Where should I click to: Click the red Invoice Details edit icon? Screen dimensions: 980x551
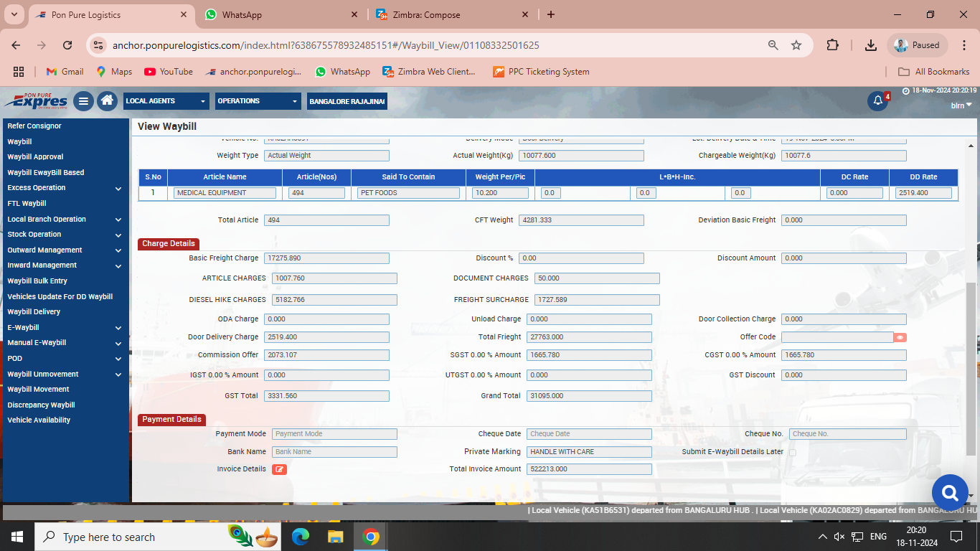[279, 469]
